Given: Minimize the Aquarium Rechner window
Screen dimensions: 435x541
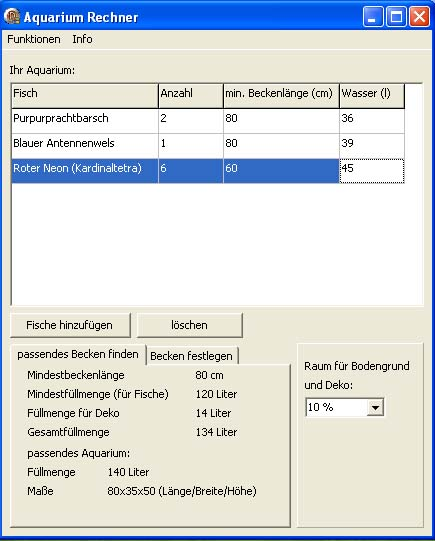Looking at the screenshot, I should click(x=373, y=16).
